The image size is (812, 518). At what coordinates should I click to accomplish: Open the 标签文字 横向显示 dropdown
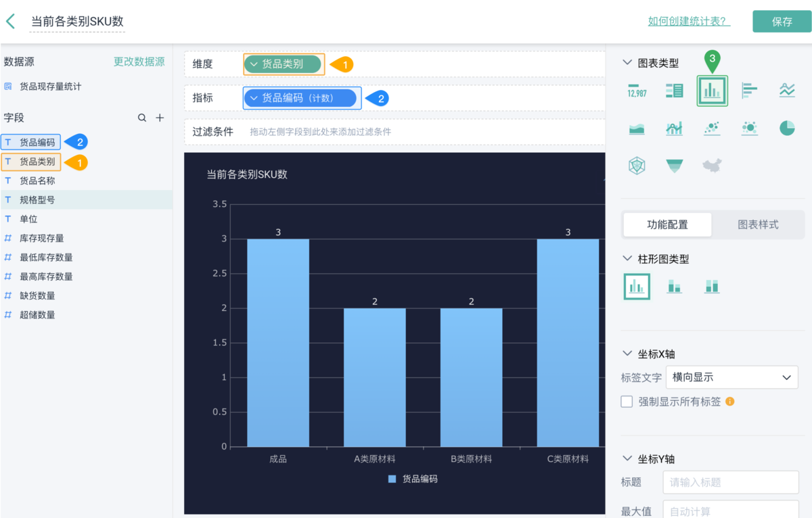pos(732,377)
